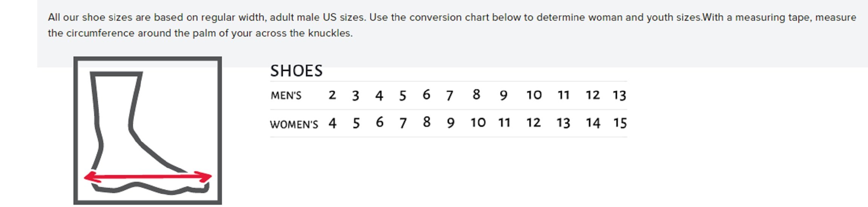This screenshot has height=207, width=868.
Task: Select women's size 11 in WOMEN'S row
Action: pos(504,123)
